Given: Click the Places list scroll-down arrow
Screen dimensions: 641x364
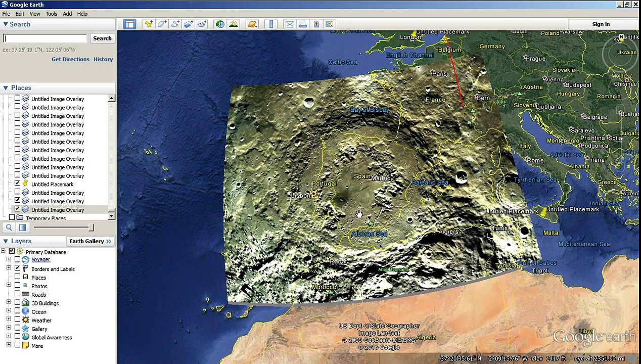Looking at the screenshot, I should coord(111,216).
